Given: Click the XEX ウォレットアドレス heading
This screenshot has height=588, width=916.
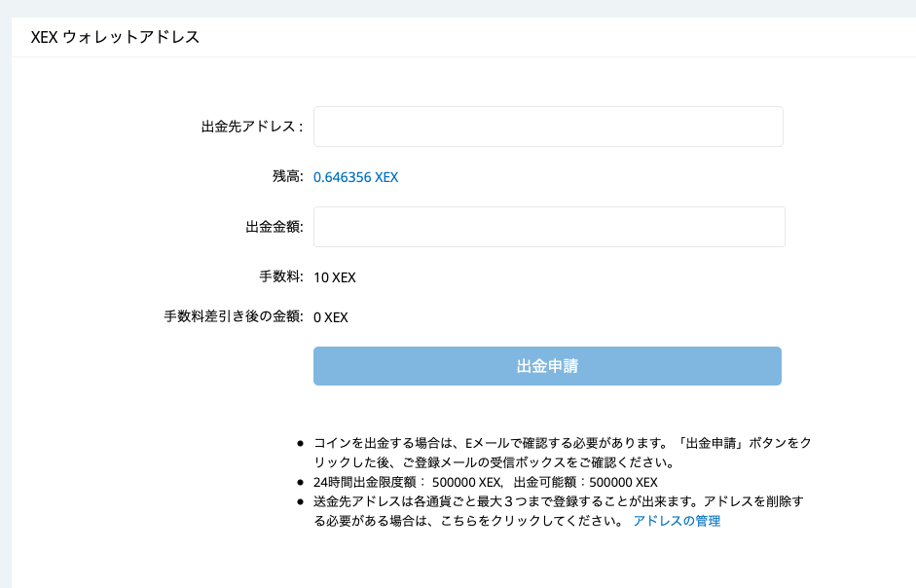Looking at the screenshot, I should pos(115,37).
